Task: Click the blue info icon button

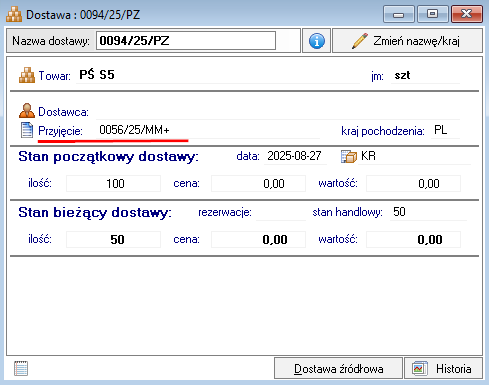Action: 316,41
